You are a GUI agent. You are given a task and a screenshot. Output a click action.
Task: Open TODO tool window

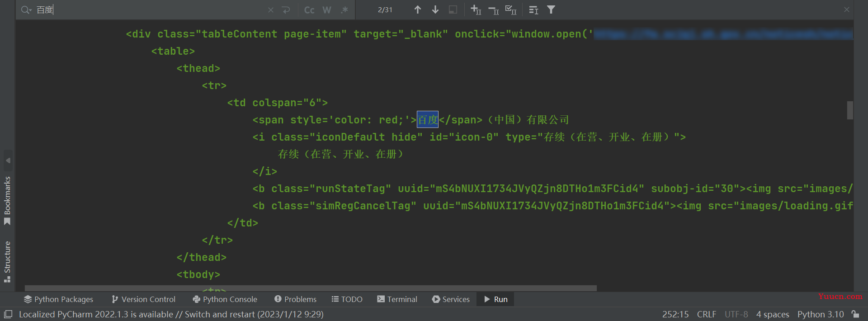click(x=347, y=299)
